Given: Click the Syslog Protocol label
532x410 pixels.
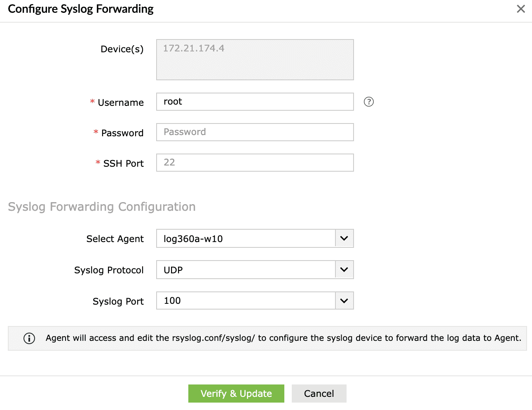Looking at the screenshot, I should (x=109, y=270).
